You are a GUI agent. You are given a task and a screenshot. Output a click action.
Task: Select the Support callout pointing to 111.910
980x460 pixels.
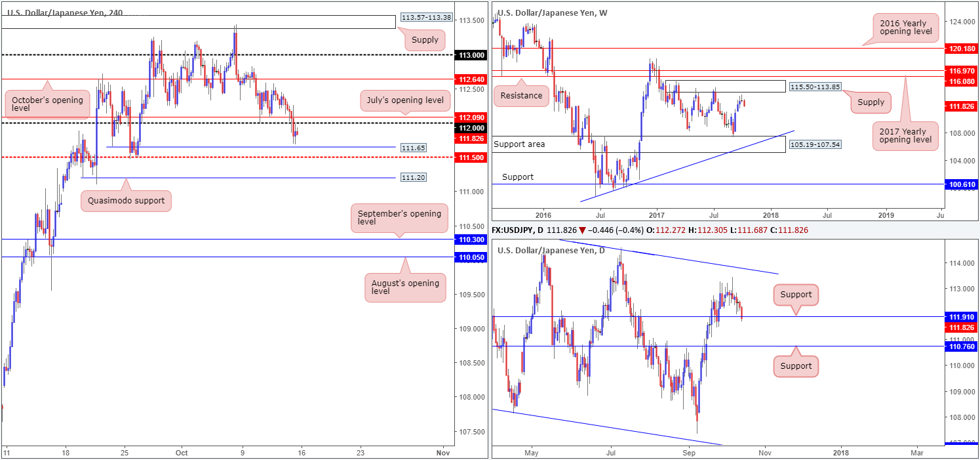coord(796,295)
